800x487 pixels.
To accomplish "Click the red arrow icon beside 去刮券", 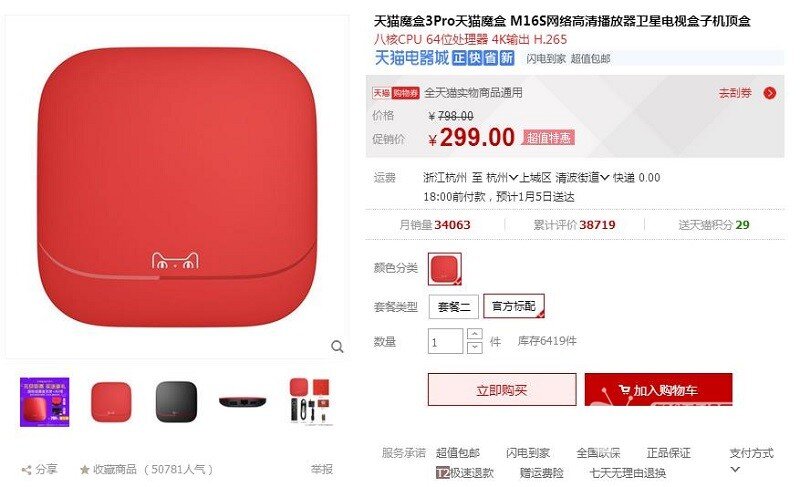I will coord(769,93).
